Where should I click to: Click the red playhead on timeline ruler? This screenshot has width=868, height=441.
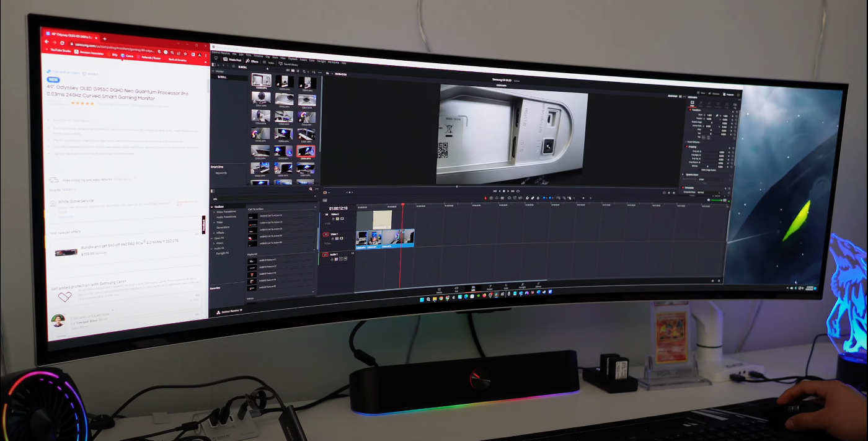(x=402, y=205)
